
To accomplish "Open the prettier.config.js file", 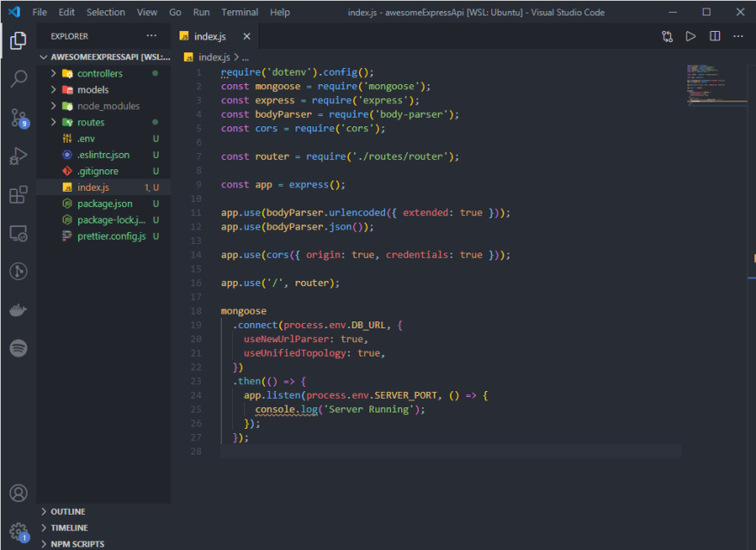I will (x=104, y=236).
